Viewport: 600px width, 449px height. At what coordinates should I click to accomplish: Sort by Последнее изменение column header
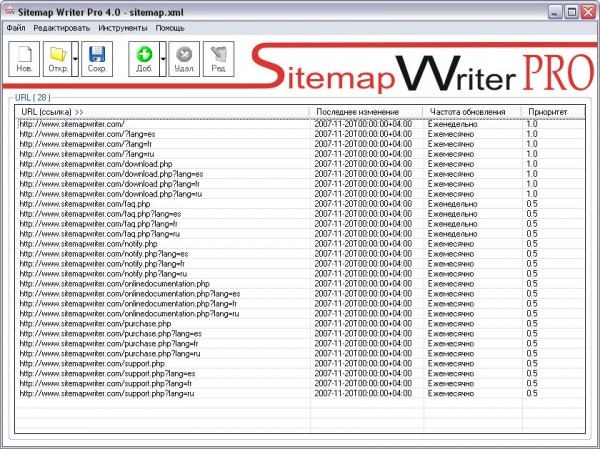pos(366,112)
